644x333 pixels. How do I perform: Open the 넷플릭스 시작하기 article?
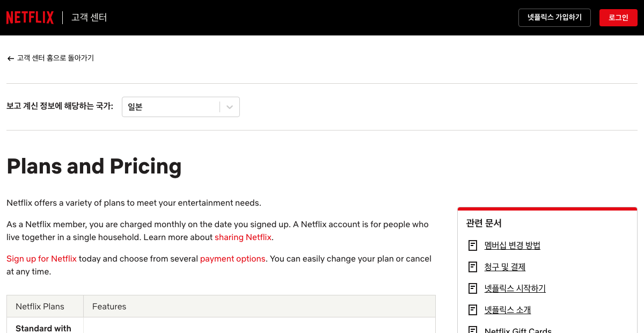tap(515, 288)
